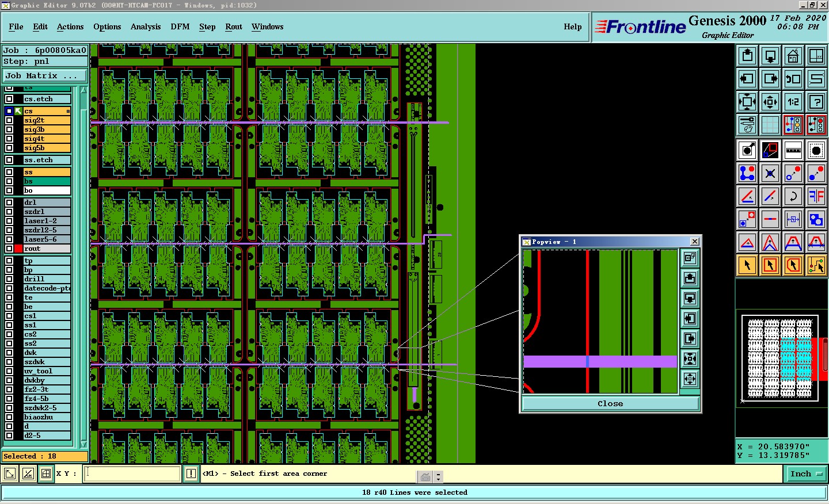Toggle checkbox for drl layer
Image resolution: width=829 pixels, height=504 pixels.
point(9,203)
